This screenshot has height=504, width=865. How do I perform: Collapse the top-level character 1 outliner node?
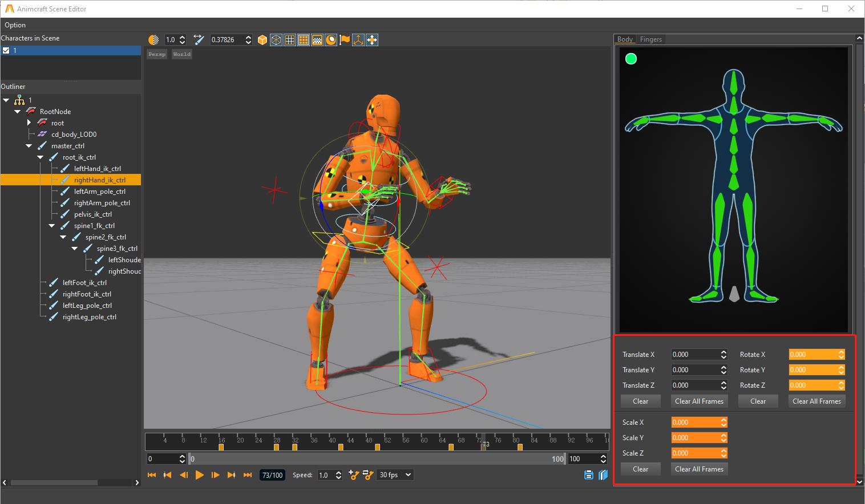[6, 100]
